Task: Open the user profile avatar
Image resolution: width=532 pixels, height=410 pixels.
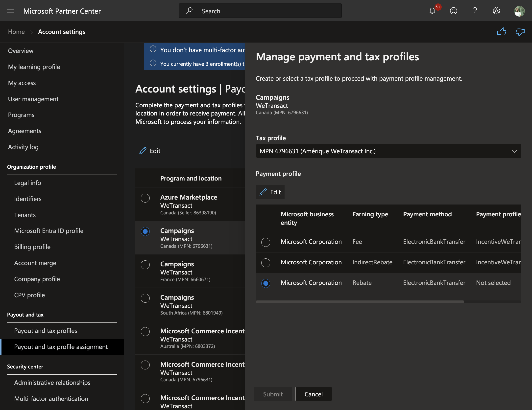Action: point(519,11)
